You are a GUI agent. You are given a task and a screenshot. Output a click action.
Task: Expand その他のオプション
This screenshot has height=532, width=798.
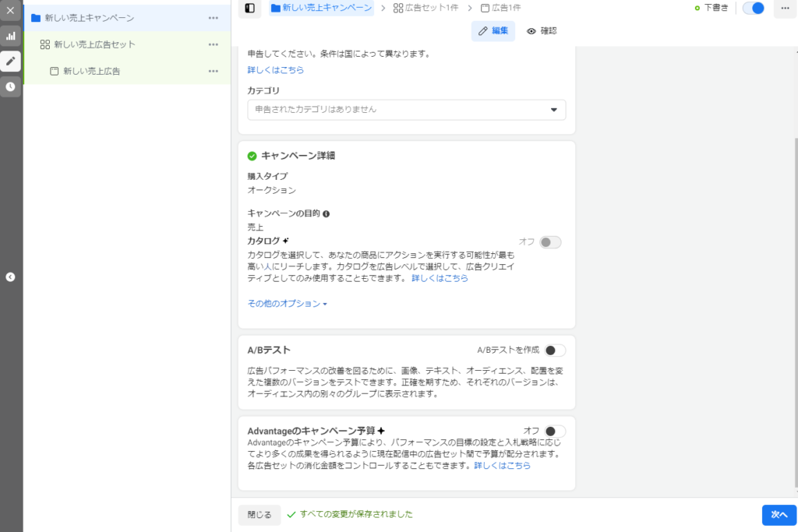(287, 304)
